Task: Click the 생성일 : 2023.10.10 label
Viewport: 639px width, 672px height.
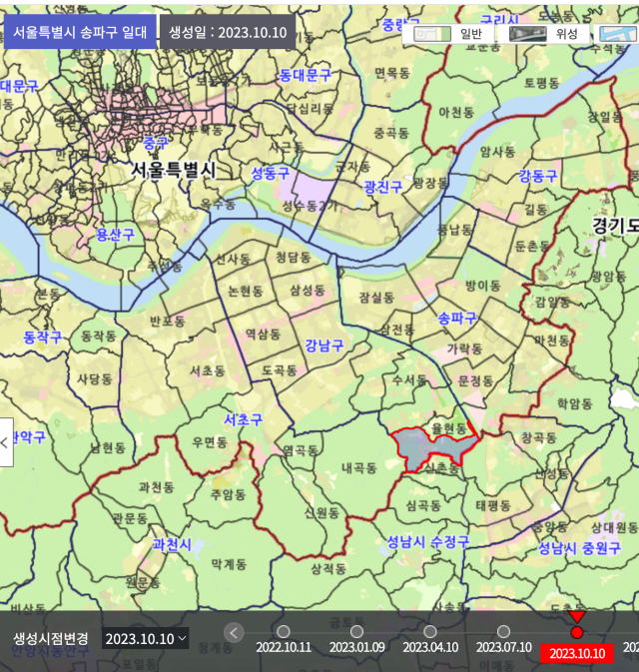Action: [x=228, y=32]
